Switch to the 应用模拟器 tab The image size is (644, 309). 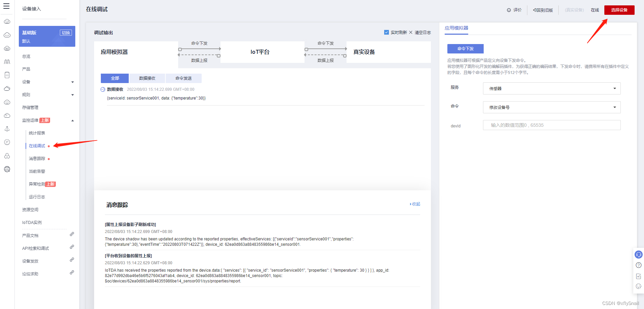click(x=456, y=28)
